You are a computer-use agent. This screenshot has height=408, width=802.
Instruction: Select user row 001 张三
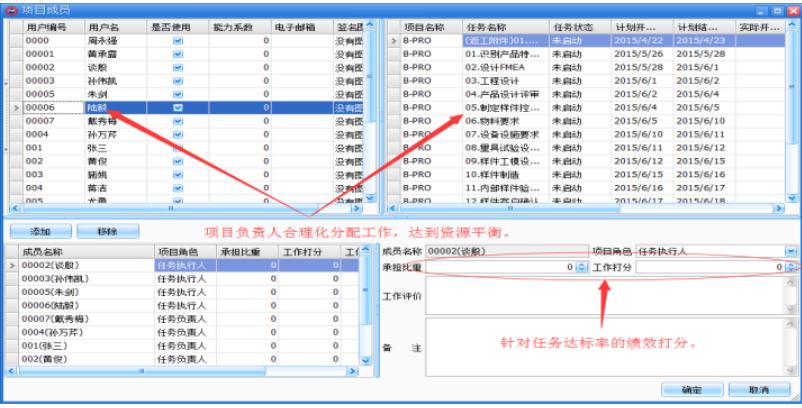[187, 148]
